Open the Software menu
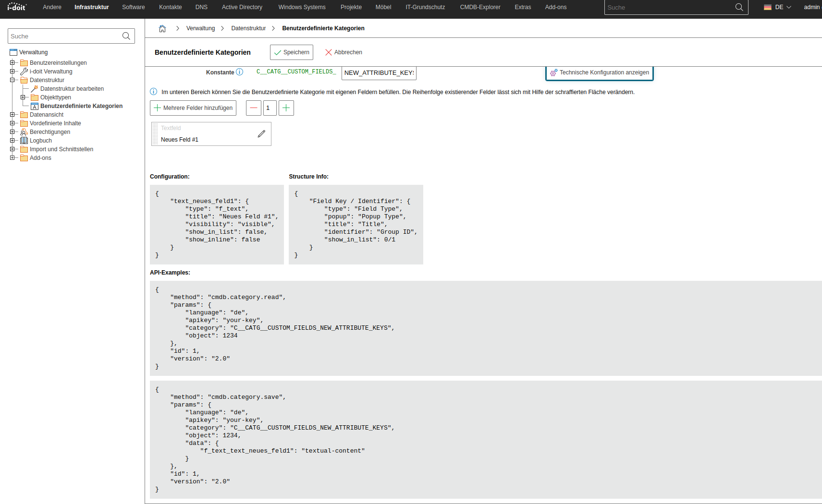The image size is (822, 504). click(133, 7)
